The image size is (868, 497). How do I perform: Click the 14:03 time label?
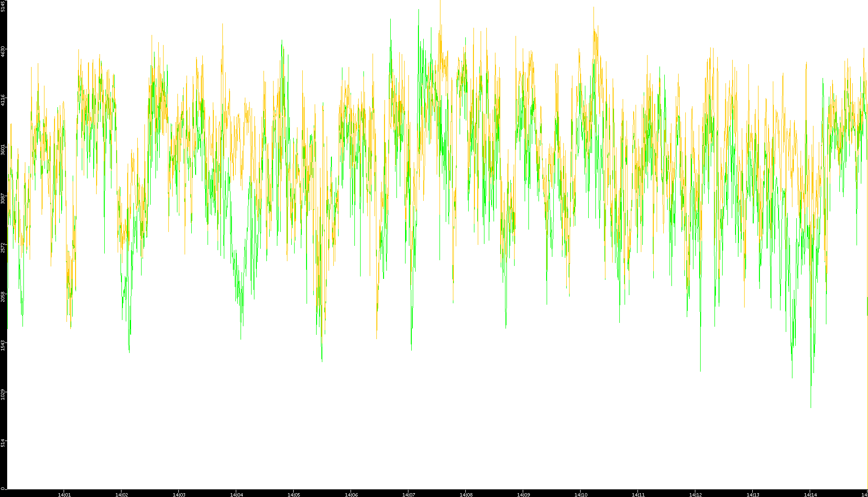(x=179, y=495)
